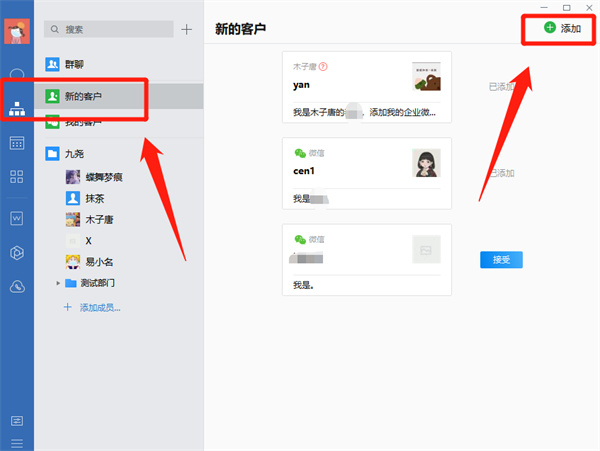Click the plus icon beside search box

(186, 29)
